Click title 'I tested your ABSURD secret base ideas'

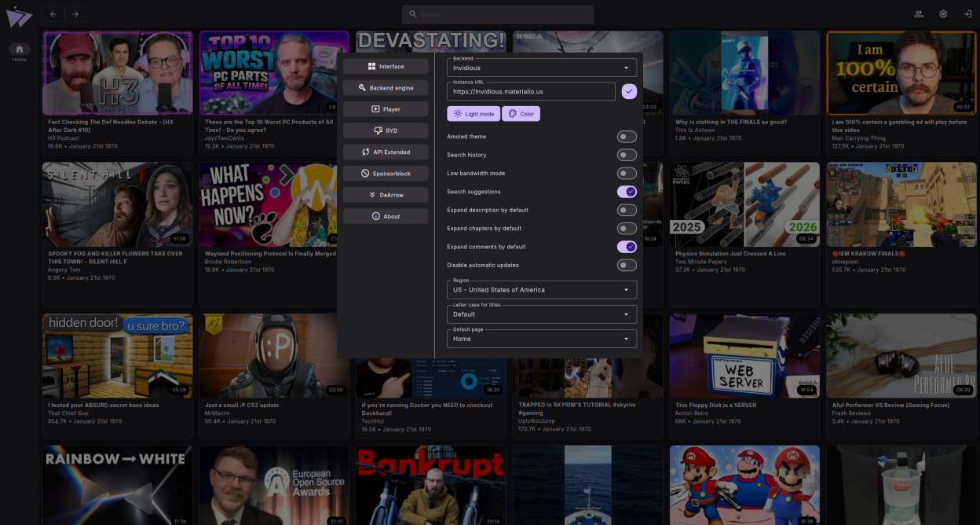pyautogui.click(x=103, y=406)
